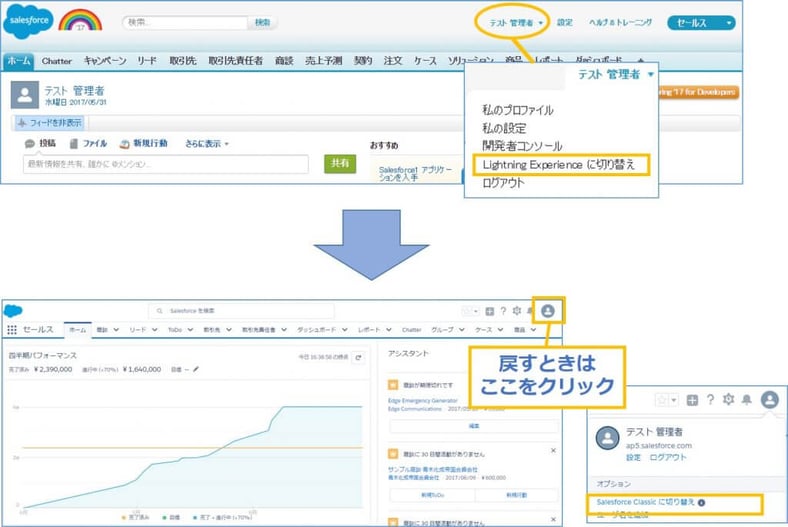Screen dimensions: 788x527
Task: Open the Lightning Chatter tab
Action: [x=411, y=330]
